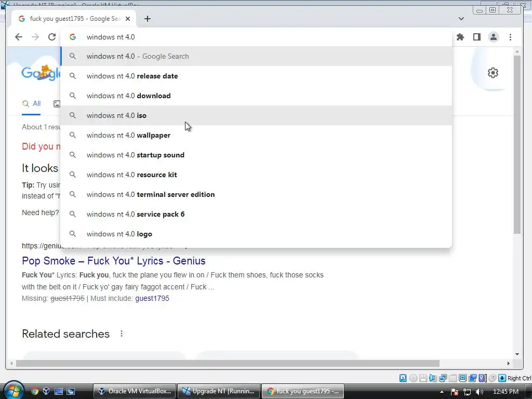Click VirtualBox floppy disk indicator
Viewport: 532px width, 399px height.
coord(423,378)
